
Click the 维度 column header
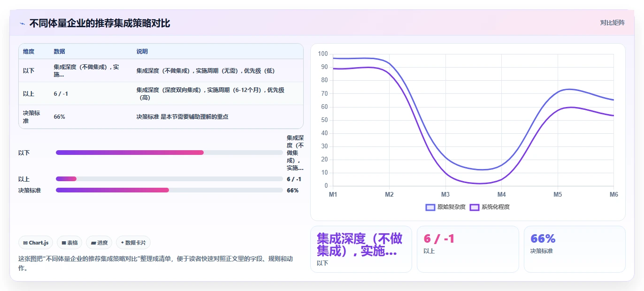coord(29,51)
